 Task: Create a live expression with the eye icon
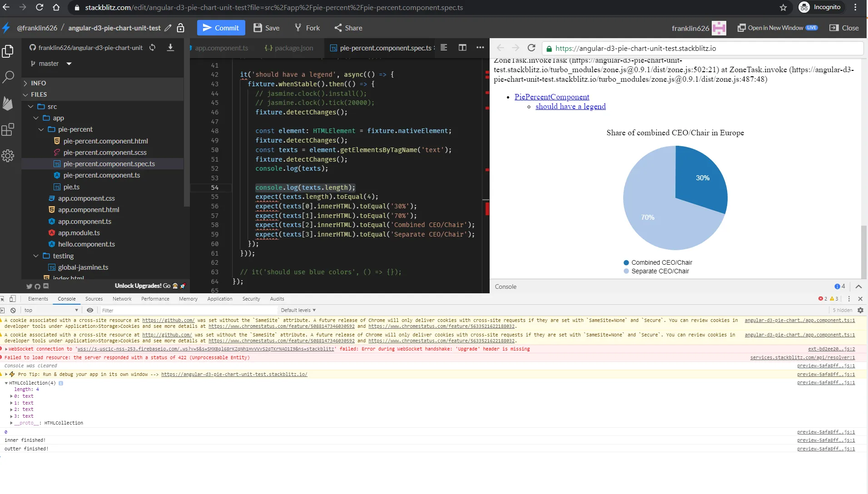click(90, 311)
